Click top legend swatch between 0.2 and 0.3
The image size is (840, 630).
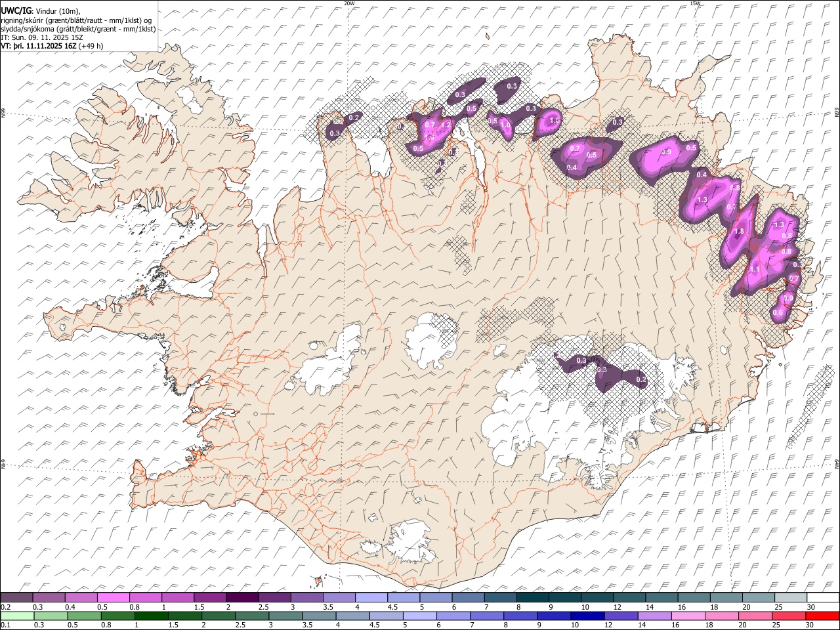click(16, 598)
